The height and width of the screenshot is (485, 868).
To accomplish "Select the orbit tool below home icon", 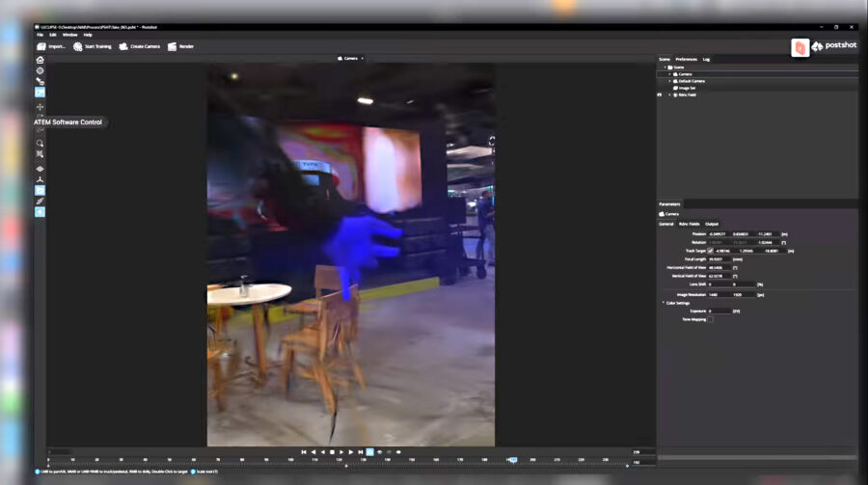I will [x=40, y=70].
